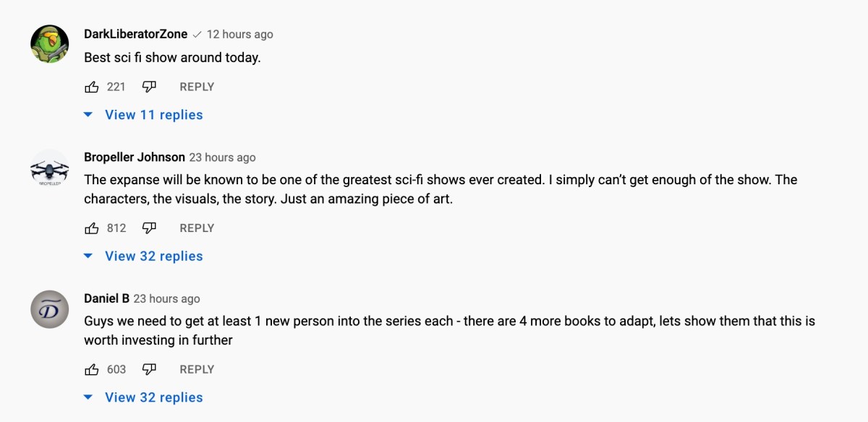
Task: Reply to DarkLiberatorZone's comment
Action: [197, 87]
